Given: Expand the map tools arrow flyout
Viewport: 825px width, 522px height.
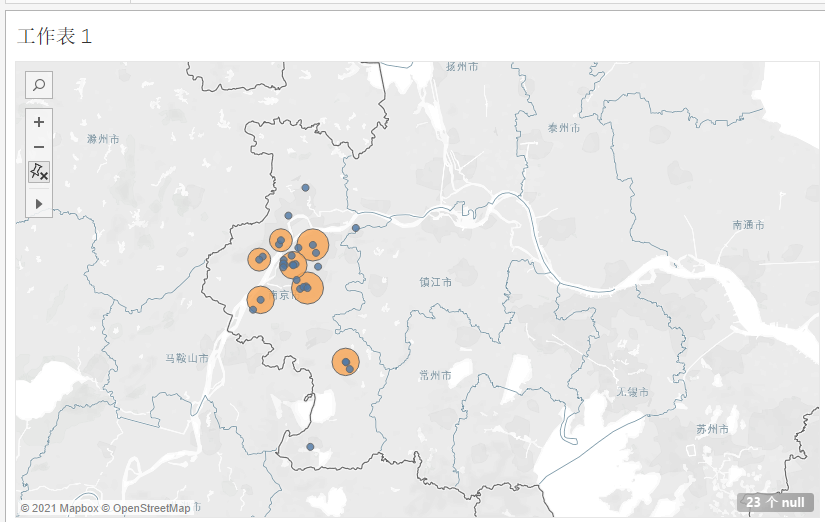Looking at the screenshot, I should [39, 204].
